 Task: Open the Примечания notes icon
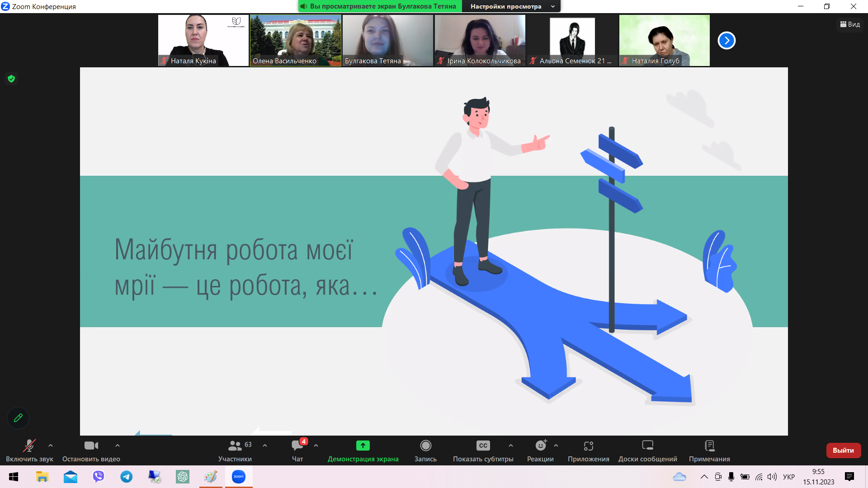pyautogui.click(x=709, y=446)
